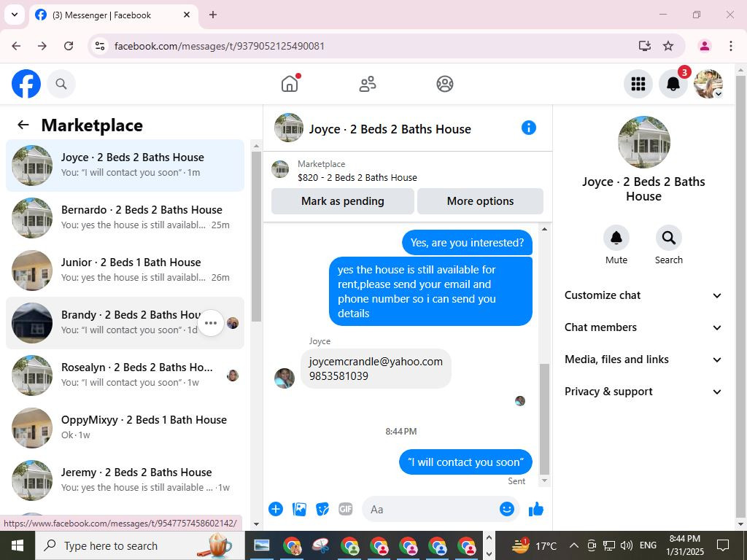This screenshot has height=560, width=747.
Task: Open the Rosealyn 2 Beds 2 Baths chat
Action: coord(125,376)
